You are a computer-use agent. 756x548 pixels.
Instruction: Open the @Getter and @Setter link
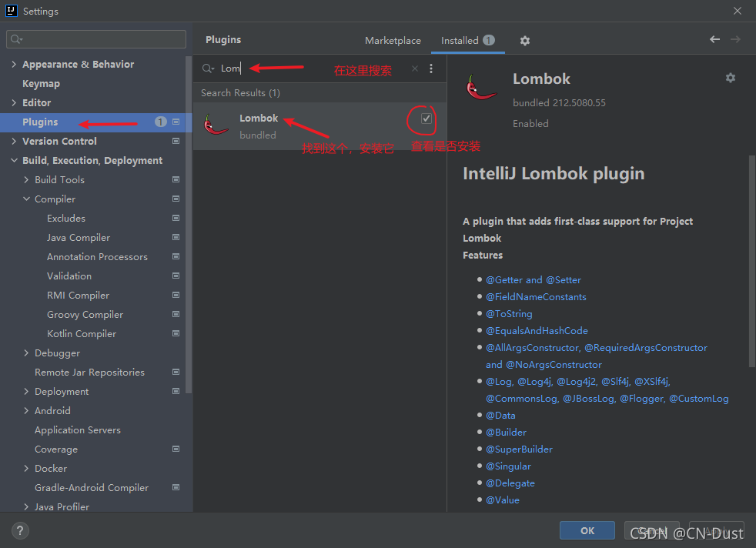534,280
